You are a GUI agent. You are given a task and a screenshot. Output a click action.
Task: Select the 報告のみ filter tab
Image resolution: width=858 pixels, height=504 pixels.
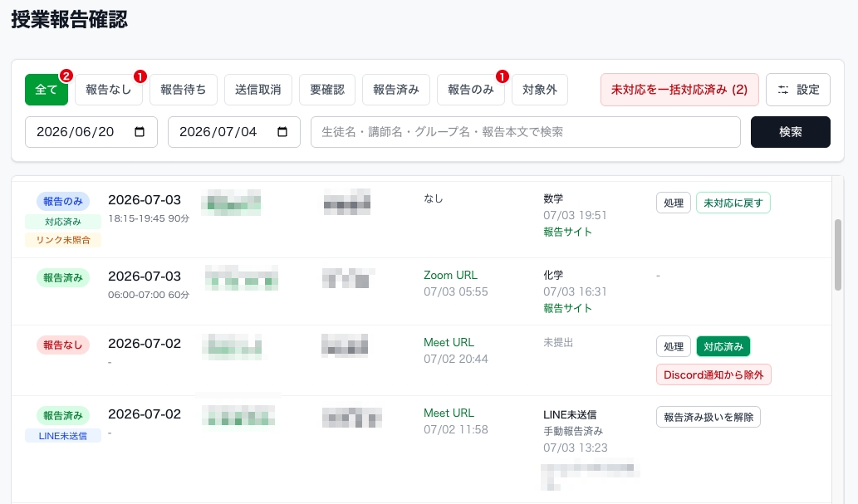coord(471,90)
